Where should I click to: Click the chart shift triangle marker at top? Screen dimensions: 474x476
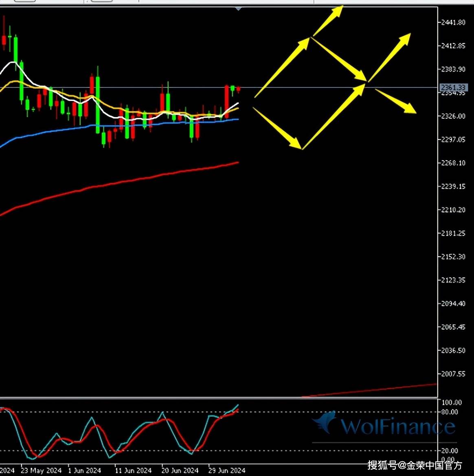[239, 8]
